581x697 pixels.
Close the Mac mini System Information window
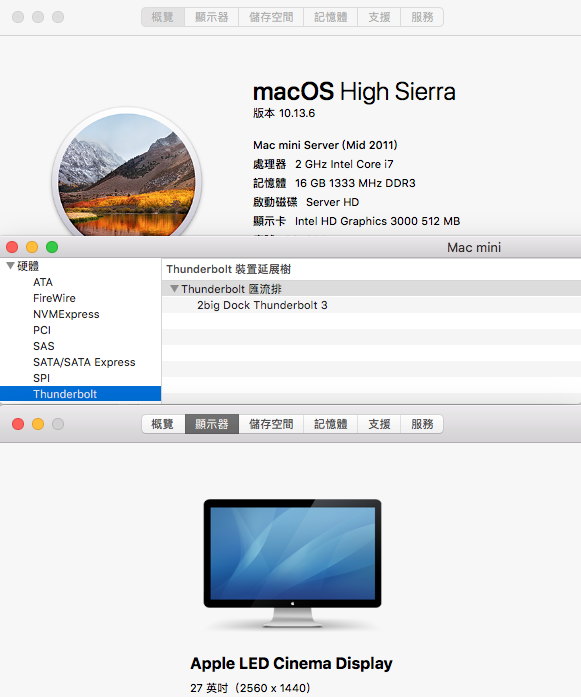pos(12,247)
